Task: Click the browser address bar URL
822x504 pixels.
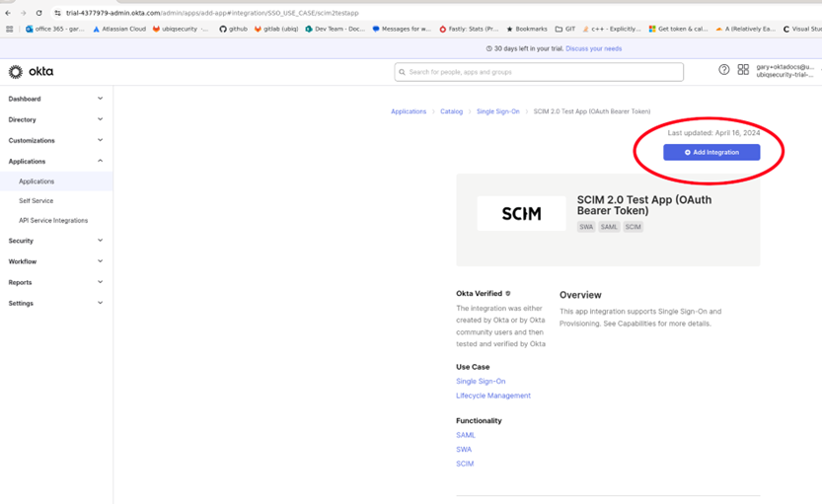Action: point(212,13)
